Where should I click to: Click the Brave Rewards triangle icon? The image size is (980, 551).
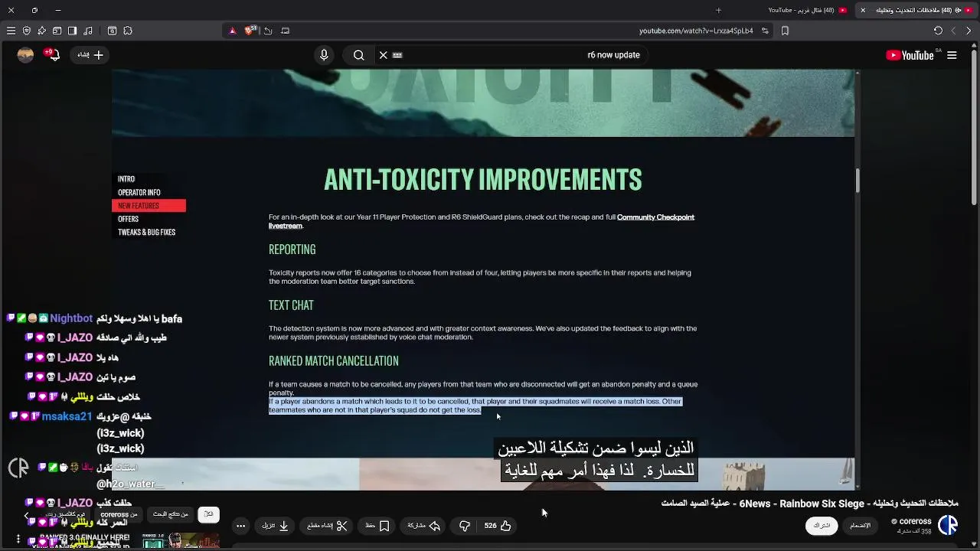coord(233,31)
